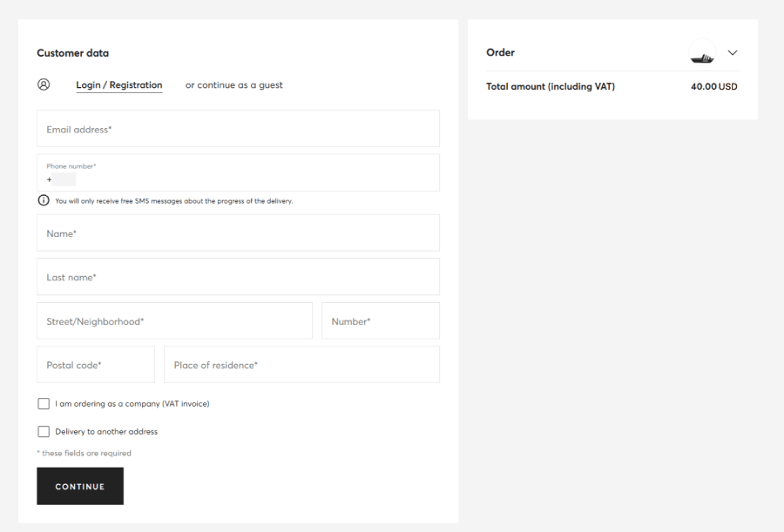The height and width of the screenshot is (532, 784).
Task: Tick the ordering as a company checkbox
Action: [x=44, y=403]
